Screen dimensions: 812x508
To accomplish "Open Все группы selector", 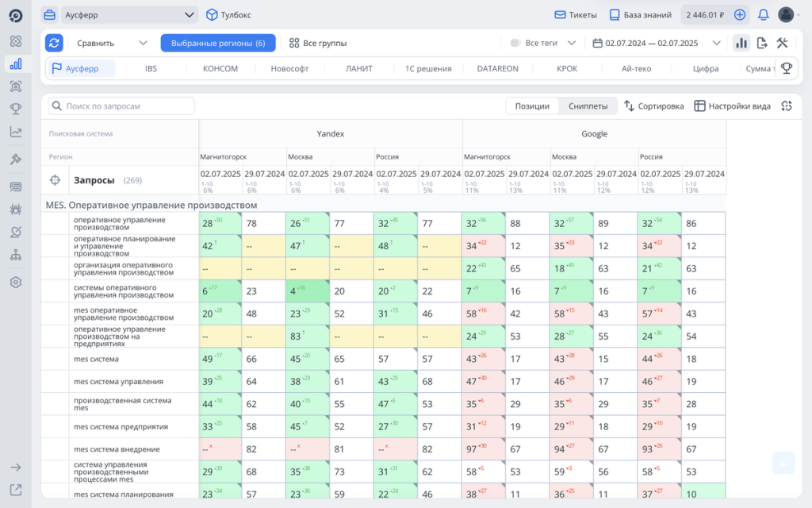I will 317,43.
